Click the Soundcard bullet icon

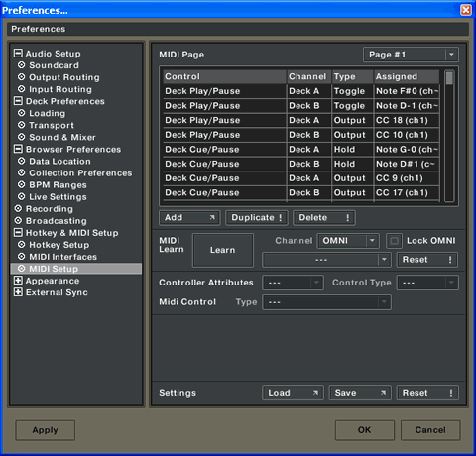pyautogui.click(x=22, y=65)
